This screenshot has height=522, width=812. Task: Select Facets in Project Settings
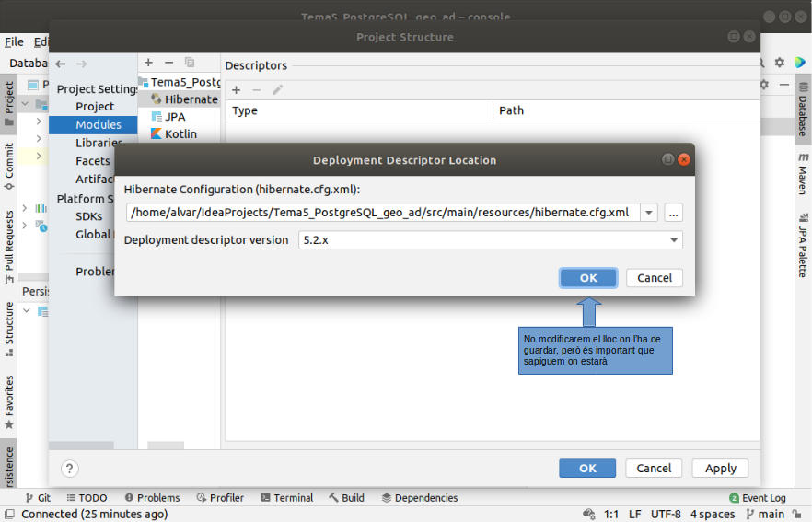[x=93, y=161]
